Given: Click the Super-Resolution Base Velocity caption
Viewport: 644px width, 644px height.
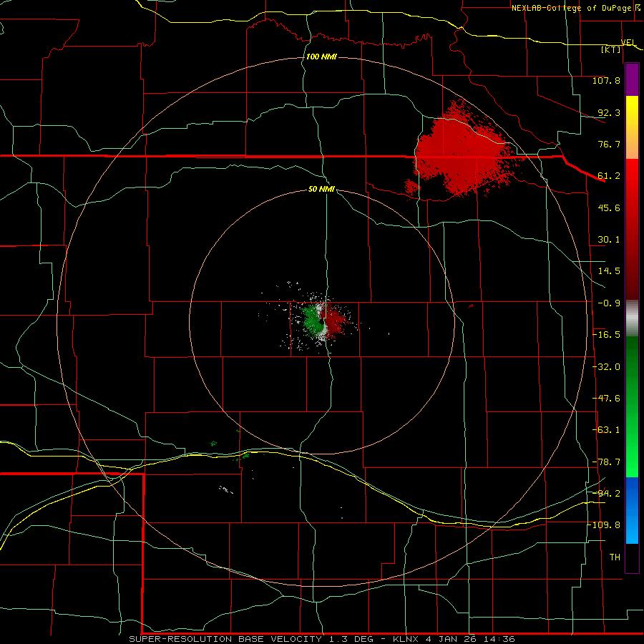Looking at the screenshot, I should 321,639.
